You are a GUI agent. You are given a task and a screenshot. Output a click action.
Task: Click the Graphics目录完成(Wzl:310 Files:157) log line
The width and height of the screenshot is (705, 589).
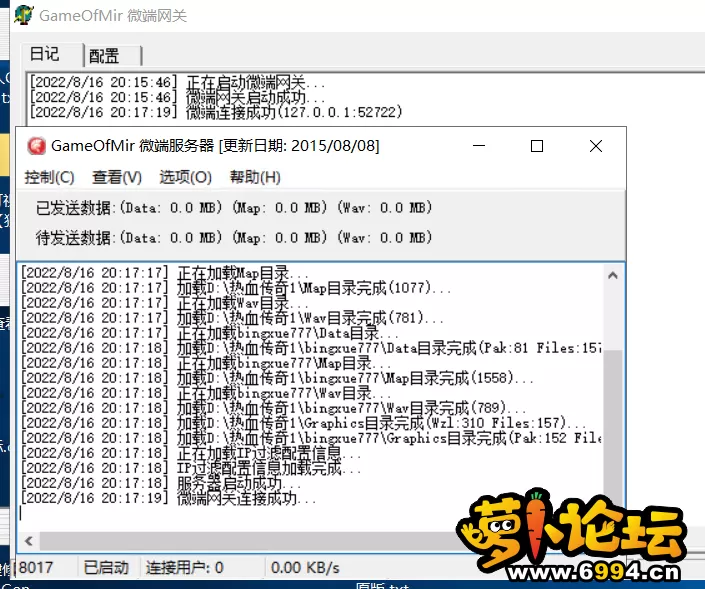click(x=304, y=423)
